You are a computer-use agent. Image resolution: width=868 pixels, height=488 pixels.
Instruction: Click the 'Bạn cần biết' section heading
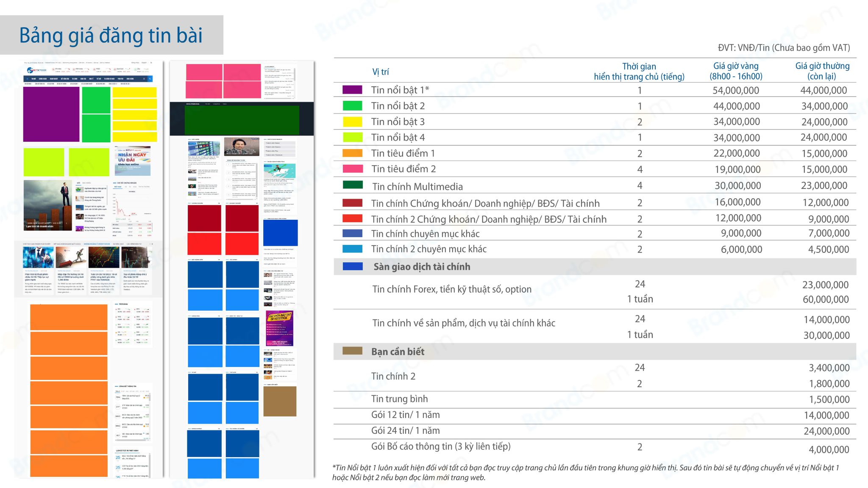coord(398,352)
